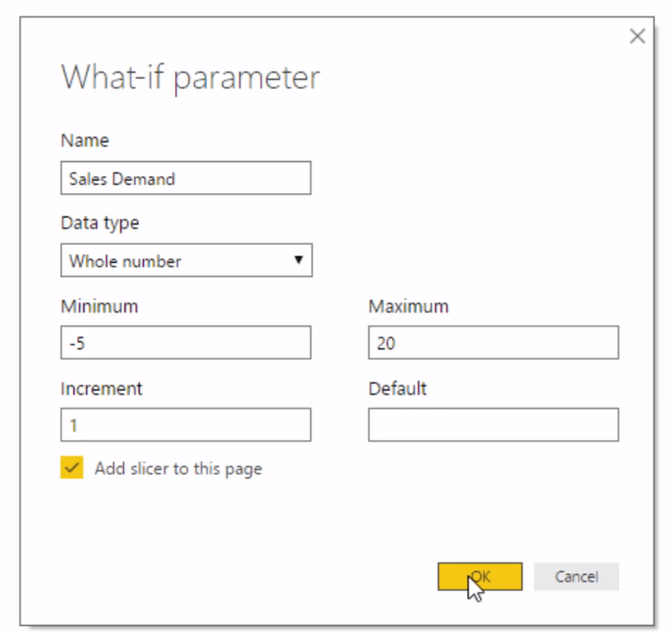Click the Default label
This screenshot has height=635, width=672.
pos(398,389)
